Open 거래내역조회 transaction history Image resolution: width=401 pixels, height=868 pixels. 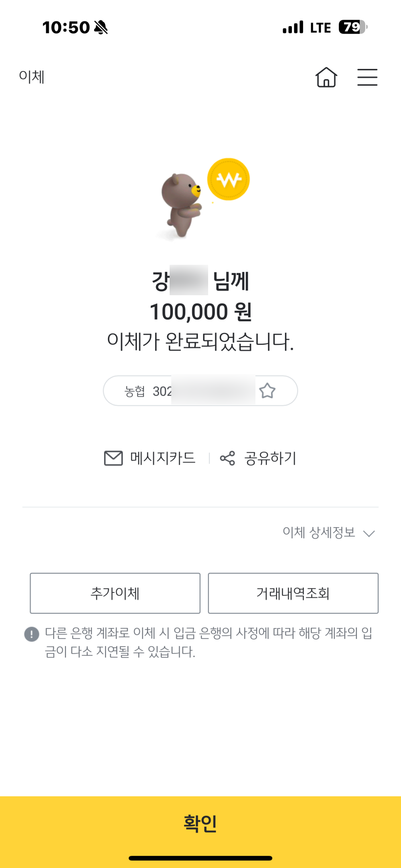[293, 593]
